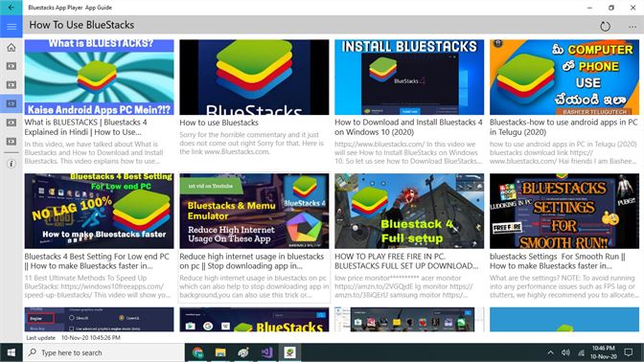
Task: Open 'How to use Bluestacks' video thumbnail
Action: click(x=254, y=78)
